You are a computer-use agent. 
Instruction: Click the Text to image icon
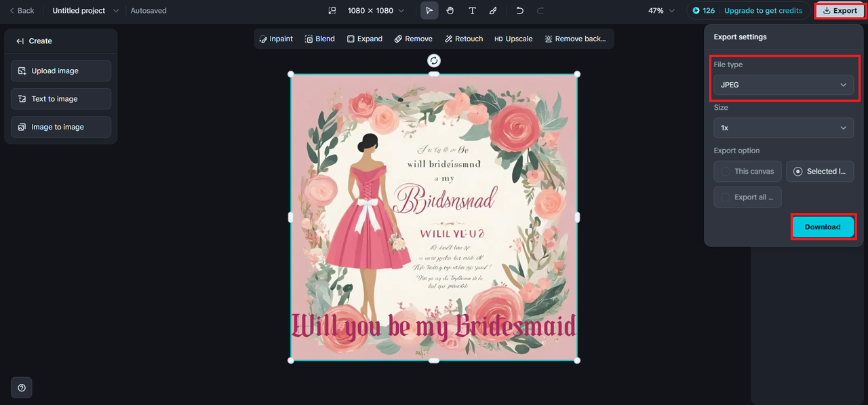[x=22, y=99]
